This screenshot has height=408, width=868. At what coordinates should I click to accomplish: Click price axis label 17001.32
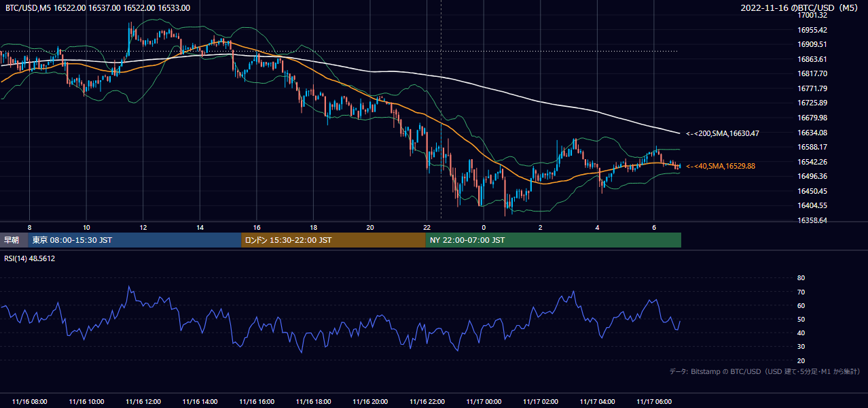click(x=812, y=15)
